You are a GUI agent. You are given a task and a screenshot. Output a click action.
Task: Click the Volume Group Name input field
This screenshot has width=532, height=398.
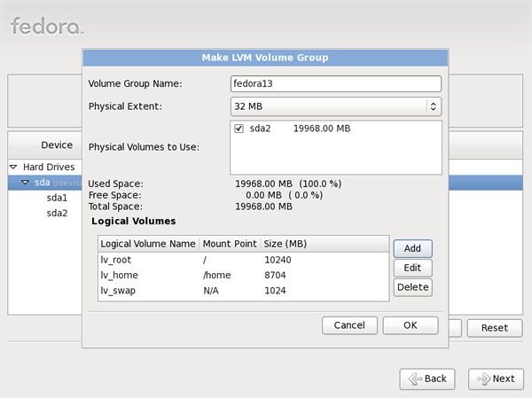(x=336, y=83)
